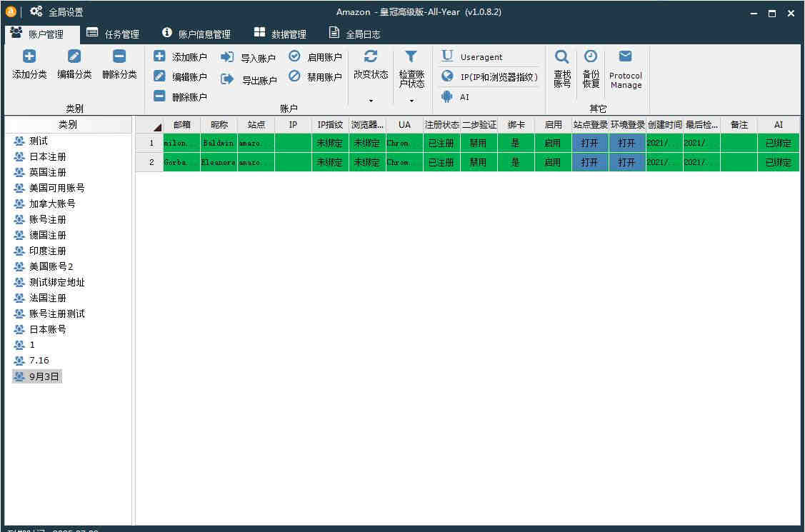Click the 改变状态 refresh icon
The image size is (805, 532).
(370, 56)
